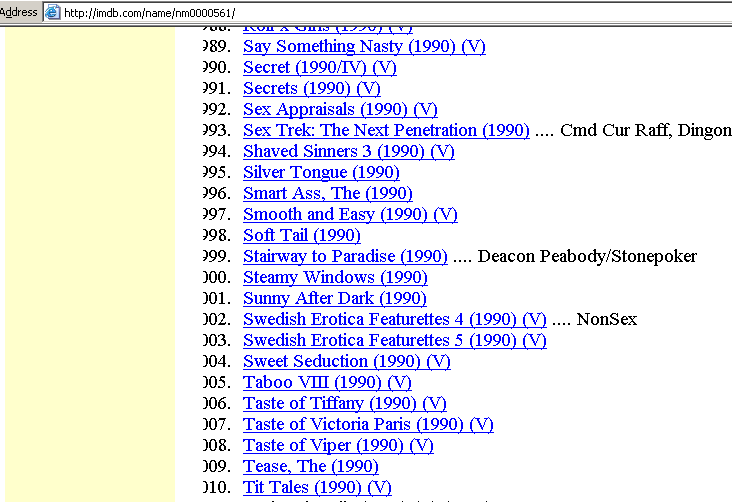
Task: Open the 'Swedish Erotica Featurettes 4 (1990) (V)' link
Action: (x=395, y=320)
